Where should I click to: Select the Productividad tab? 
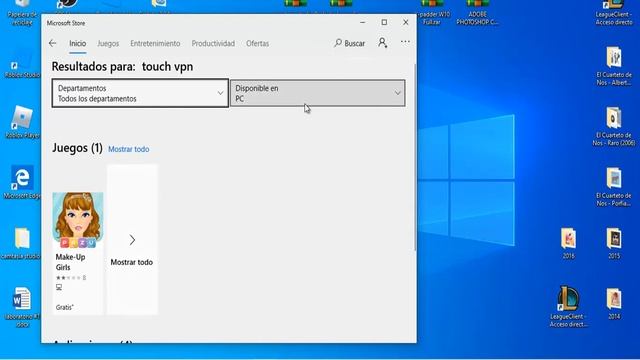(x=213, y=43)
